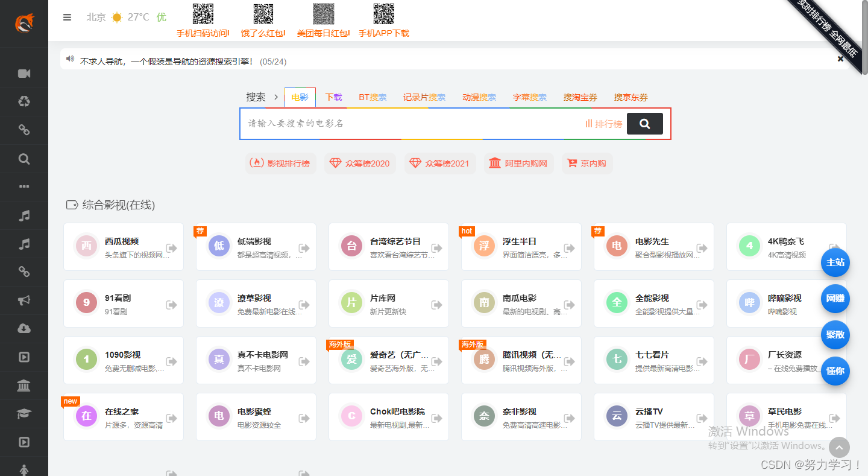
Task: Open the 在线之家 card
Action: click(x=124, y=417)
